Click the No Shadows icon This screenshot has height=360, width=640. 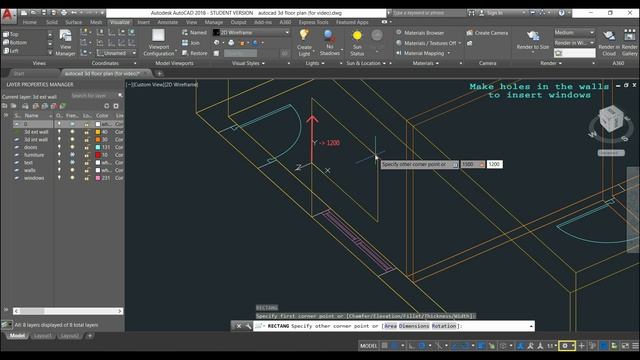329,36
